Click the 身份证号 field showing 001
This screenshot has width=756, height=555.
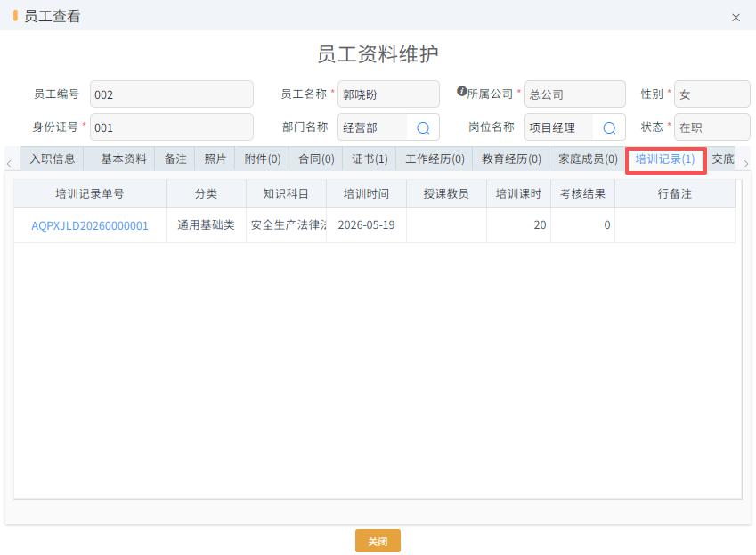172,127
